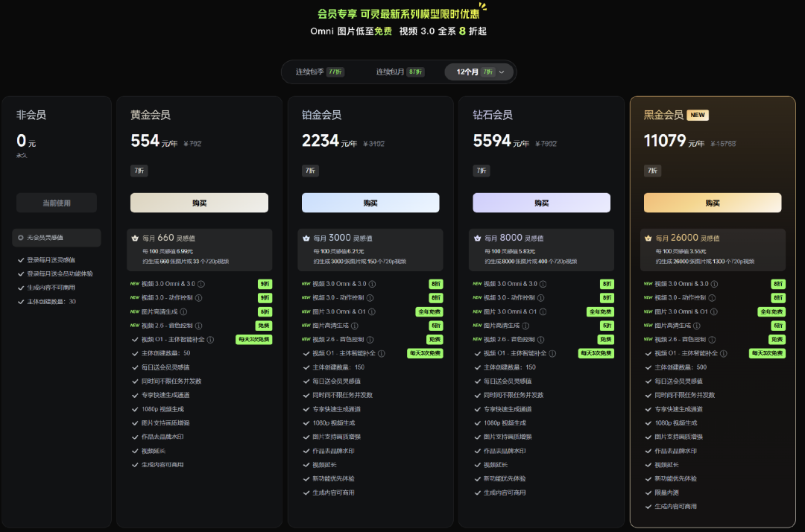Click info icon beside 视频 3.0 Omni & 3.0 in 黄金会员

(x=201, y=284)
